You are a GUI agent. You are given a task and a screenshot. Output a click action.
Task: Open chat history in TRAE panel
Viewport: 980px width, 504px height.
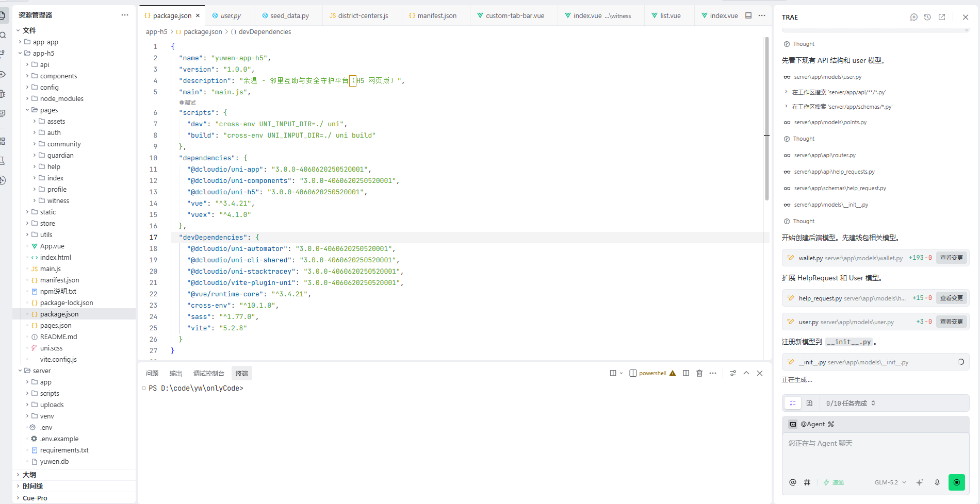[x=927, y=17]
